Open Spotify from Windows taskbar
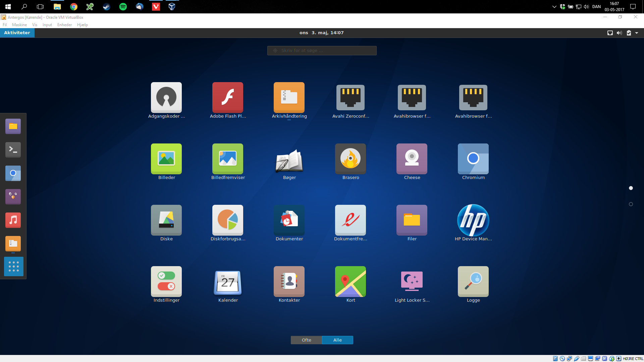The width and height of the screenshot is (644, 362). [x=123, y=7]
